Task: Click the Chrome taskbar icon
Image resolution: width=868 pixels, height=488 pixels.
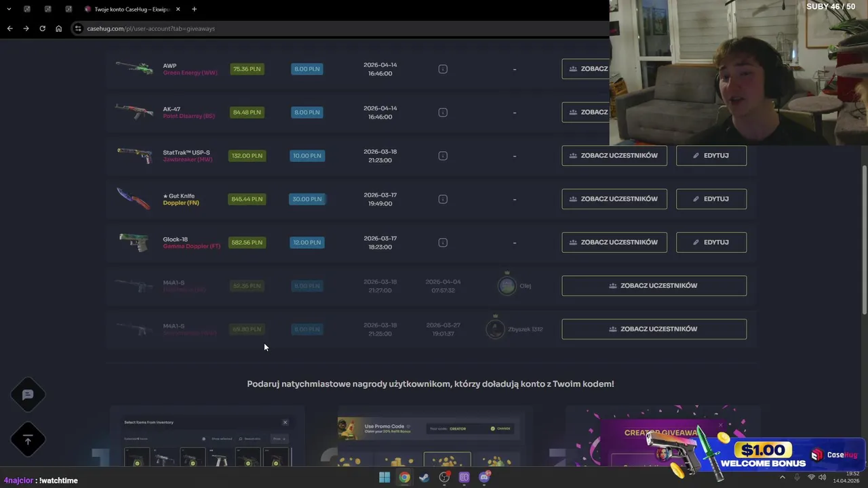Action: (404, 477)
